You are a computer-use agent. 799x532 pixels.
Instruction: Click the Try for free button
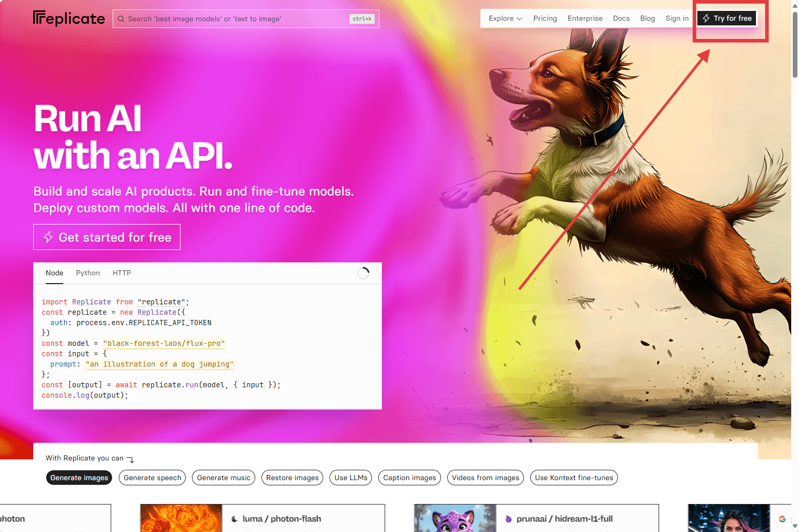(727, 18)
